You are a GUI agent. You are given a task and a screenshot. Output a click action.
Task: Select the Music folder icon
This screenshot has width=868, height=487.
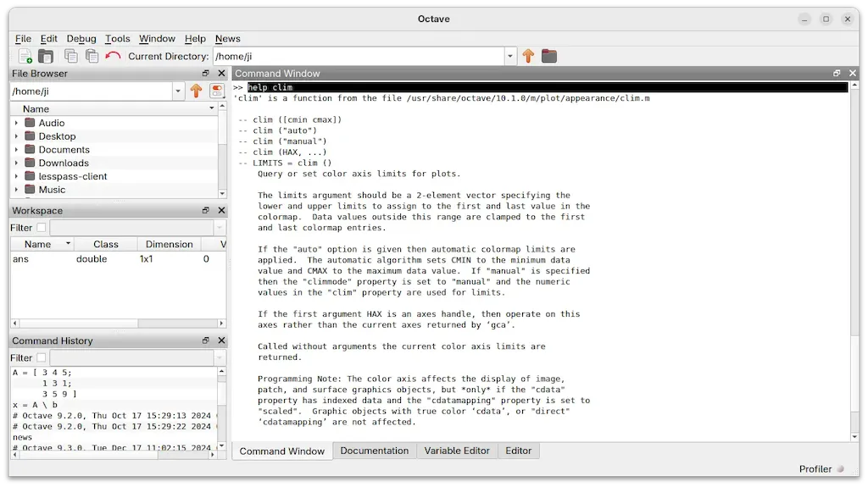point(30,189)
